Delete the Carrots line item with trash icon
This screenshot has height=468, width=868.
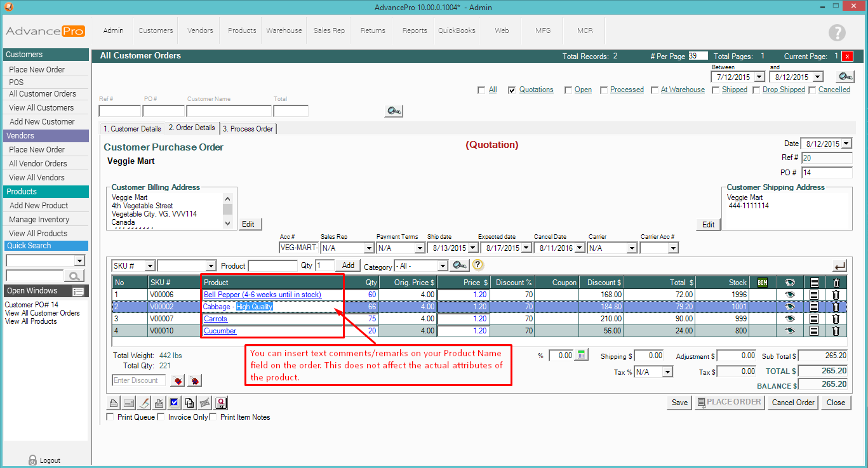[x=836, y=319]
